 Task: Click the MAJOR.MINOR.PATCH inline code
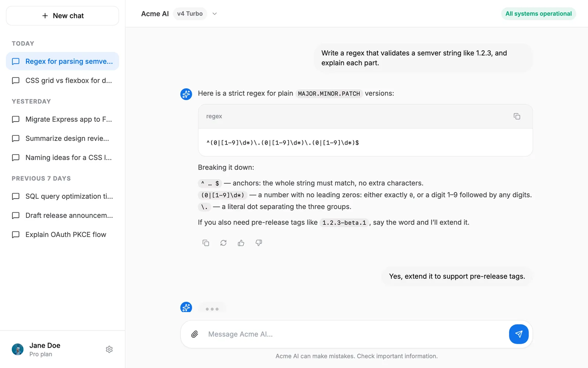point(329,93)
